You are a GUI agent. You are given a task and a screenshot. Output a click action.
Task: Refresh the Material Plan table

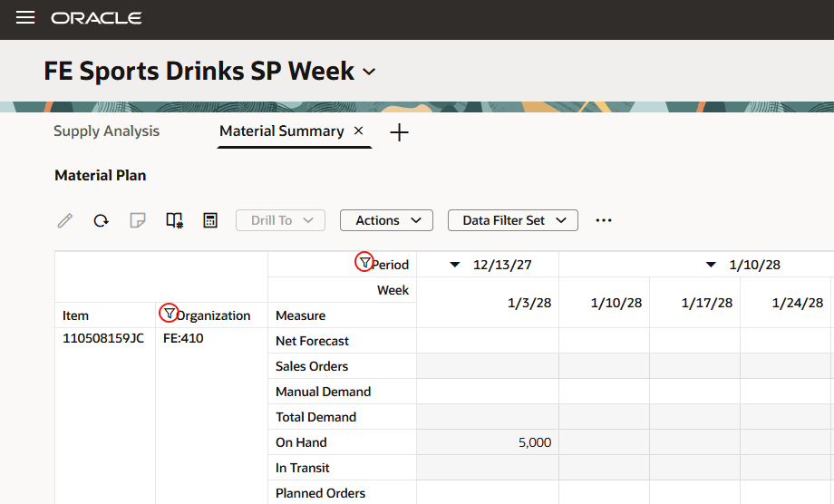point(101,220)
